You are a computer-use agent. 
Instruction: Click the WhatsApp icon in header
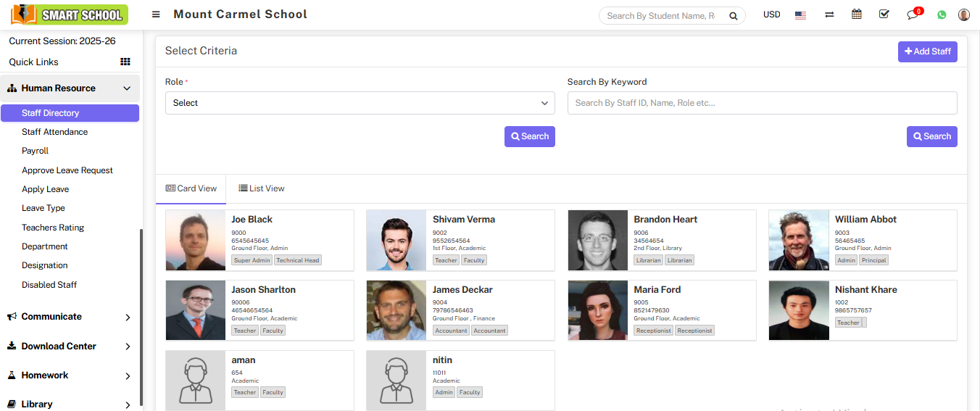942,14
